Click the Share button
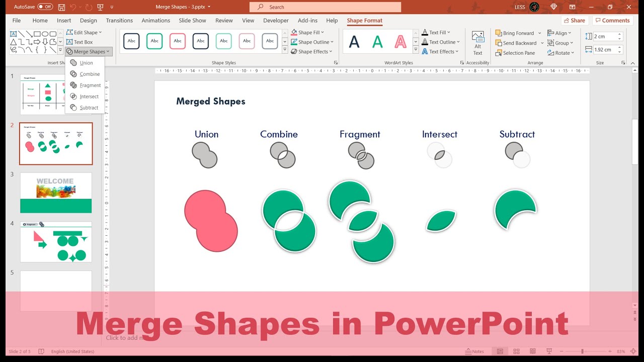 pos(574,21)
